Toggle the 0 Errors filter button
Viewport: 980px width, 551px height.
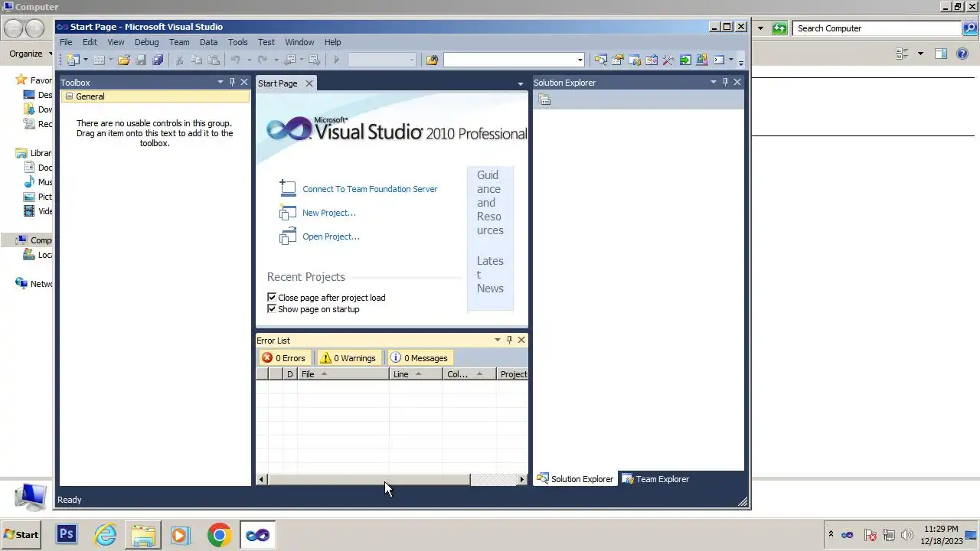coord(284,358)
